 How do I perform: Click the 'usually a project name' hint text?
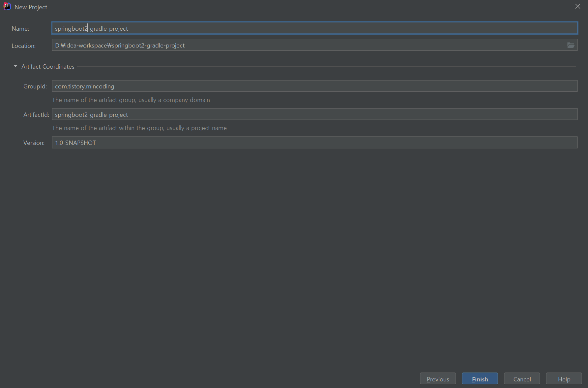pyautogui.click(x=196, y=128)
